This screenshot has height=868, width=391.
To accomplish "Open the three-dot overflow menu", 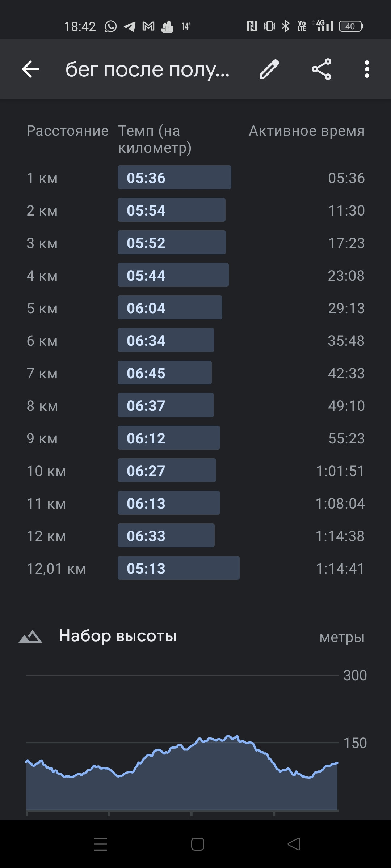I will click(x=367, y=69).
